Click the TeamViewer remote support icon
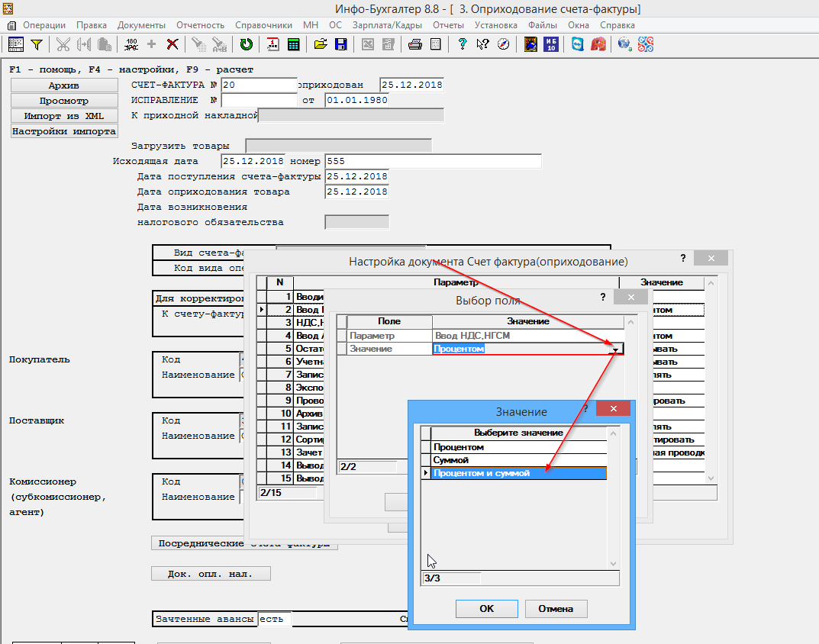 pos(577,44)
